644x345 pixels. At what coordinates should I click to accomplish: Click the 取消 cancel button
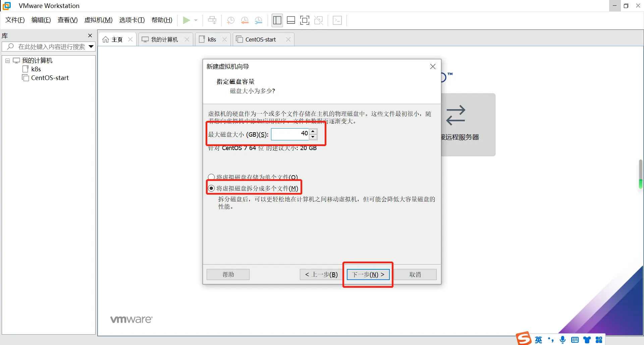(x=415, y=274)
